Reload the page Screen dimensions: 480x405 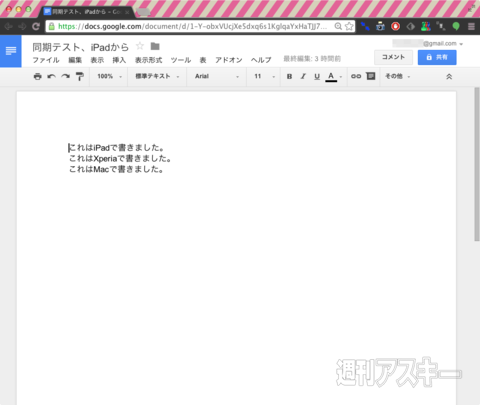(x=36, y=26)
